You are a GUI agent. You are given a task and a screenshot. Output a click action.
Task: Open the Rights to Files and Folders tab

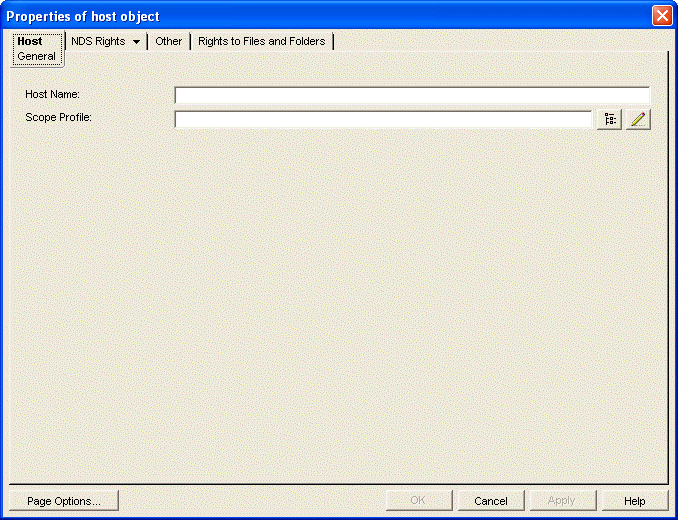click(x=262, y=41)
